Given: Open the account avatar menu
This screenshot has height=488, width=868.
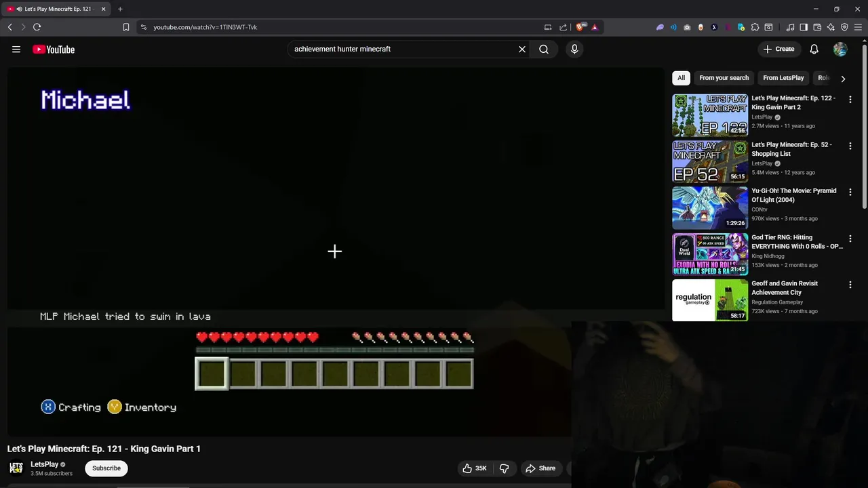Looking at the screenshot, I should 840,49.
